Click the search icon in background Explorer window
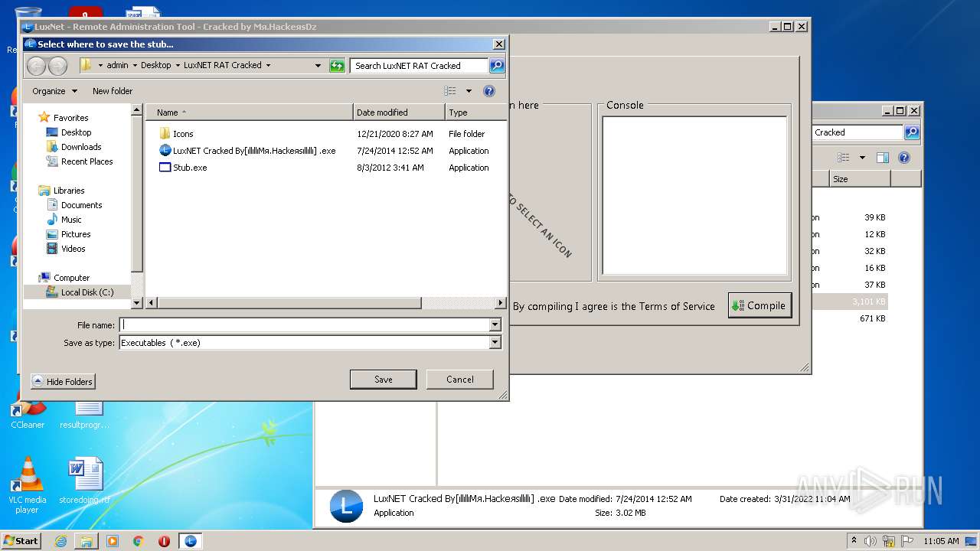 (911, 132)
